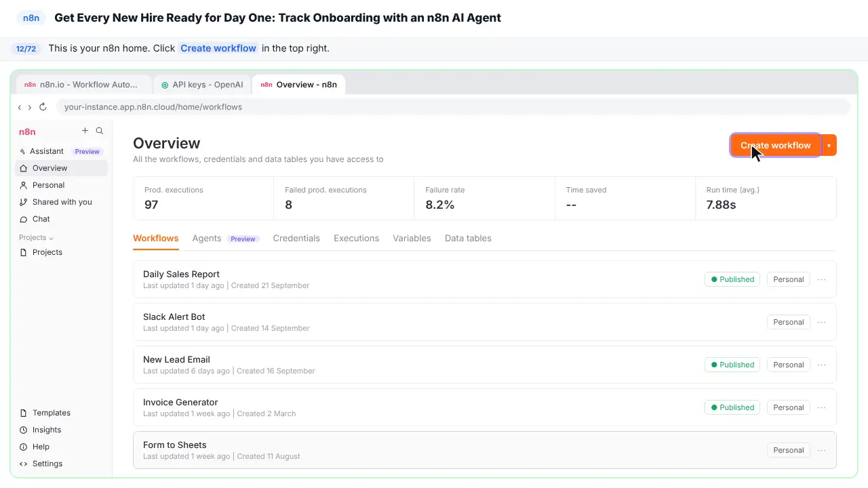The width and height of the screenshot is (868, 488).
Task: Open Templates in the sidebar
Action: coord(61,413)
